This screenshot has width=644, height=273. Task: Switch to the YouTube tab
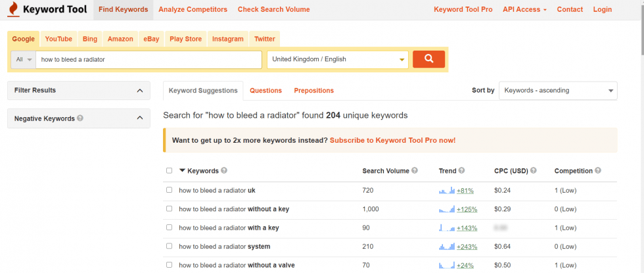tap(58, 39)
